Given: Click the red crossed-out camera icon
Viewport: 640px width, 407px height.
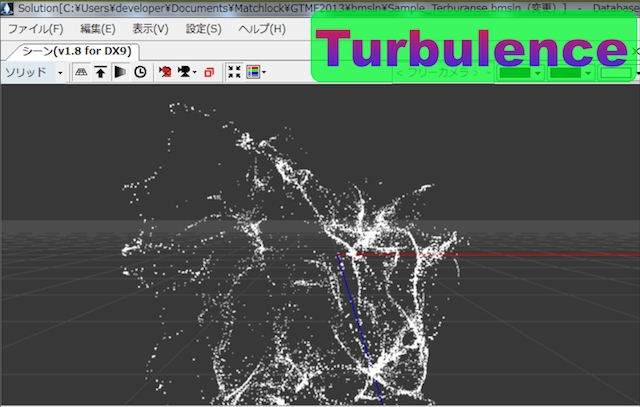Looking at the screenshot, I should (x=165, y=72).
